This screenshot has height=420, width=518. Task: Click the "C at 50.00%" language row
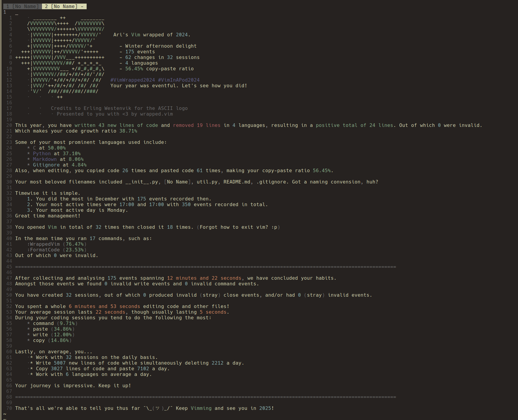[x=49, y=148]
